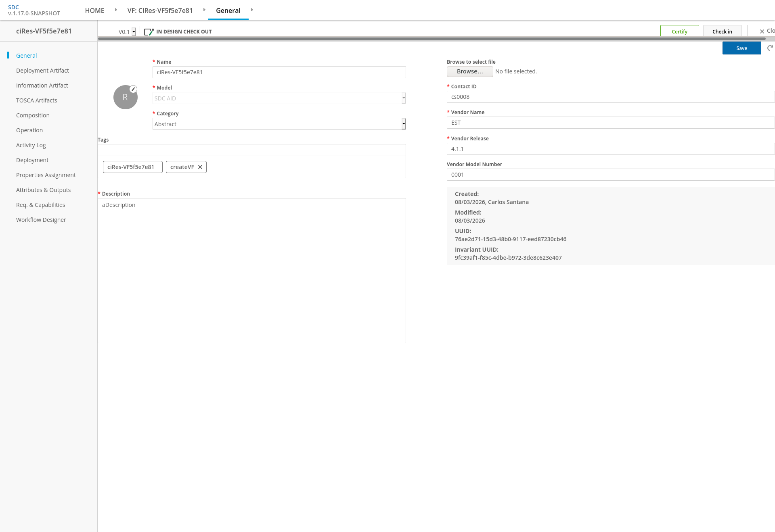Click the Vendor Release field
This screenshot has width=775, height=532.
pyautogui.click(x=611, y=149)
